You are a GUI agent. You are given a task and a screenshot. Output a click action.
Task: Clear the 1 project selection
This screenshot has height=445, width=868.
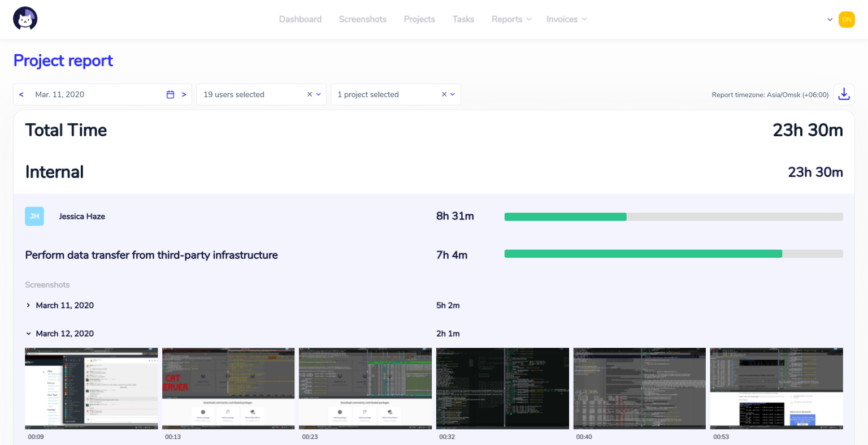(444, 94)
